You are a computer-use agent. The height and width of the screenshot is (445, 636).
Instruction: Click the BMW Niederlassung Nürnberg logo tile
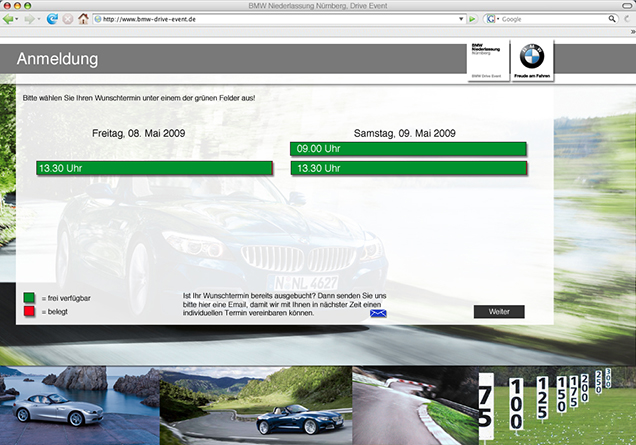(x=488, y=60)
